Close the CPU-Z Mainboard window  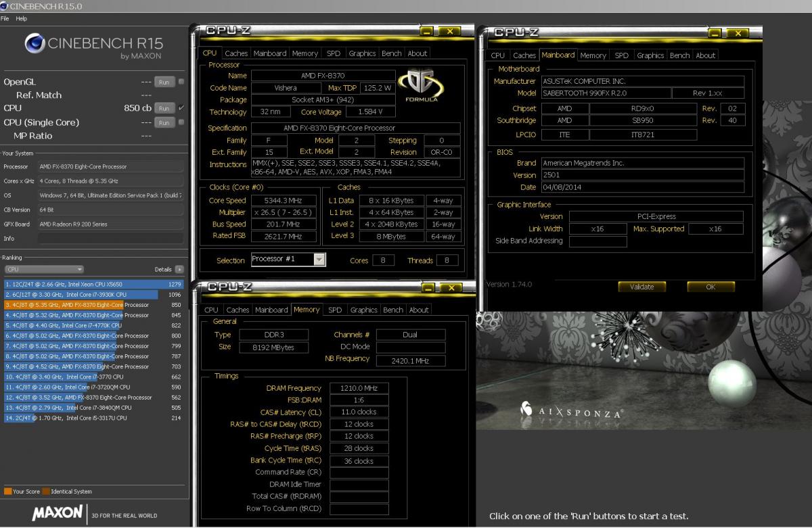(738, 33)
